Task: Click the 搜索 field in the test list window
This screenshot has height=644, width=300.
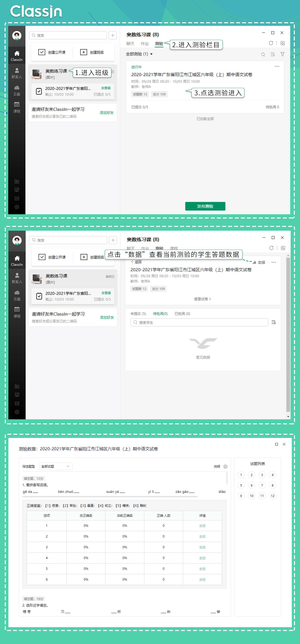Action: pos(68,35)
